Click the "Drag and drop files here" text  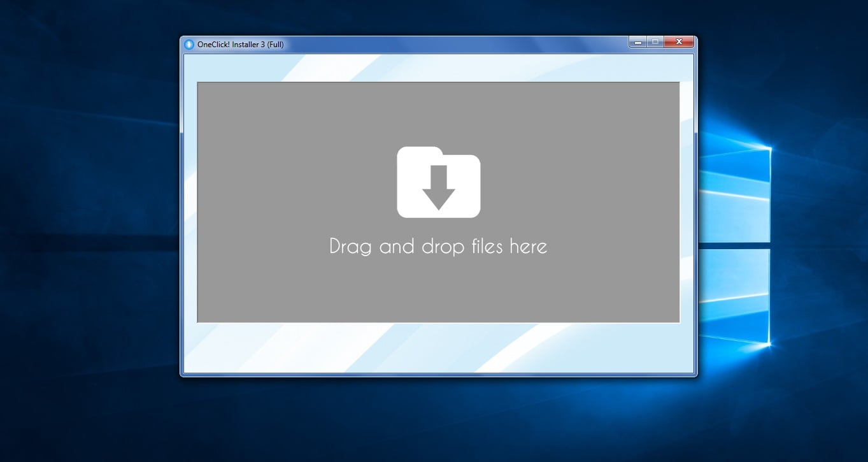tap(438, 246)
